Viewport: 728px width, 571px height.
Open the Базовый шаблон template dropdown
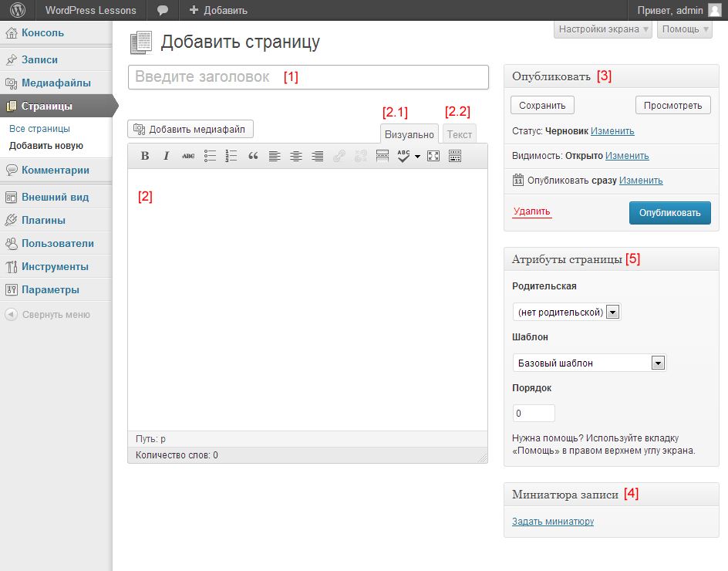point(589,363)
